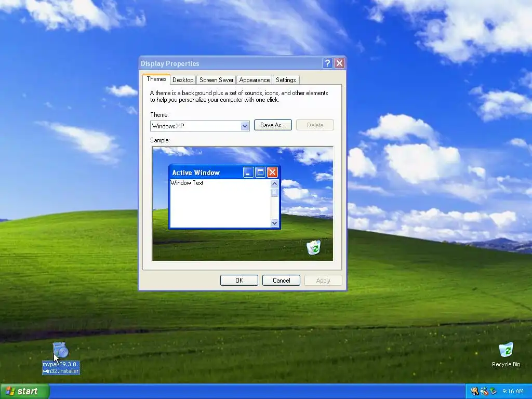
Task: Click the Safely Remove Hardware tray icon
Action: 493,391
